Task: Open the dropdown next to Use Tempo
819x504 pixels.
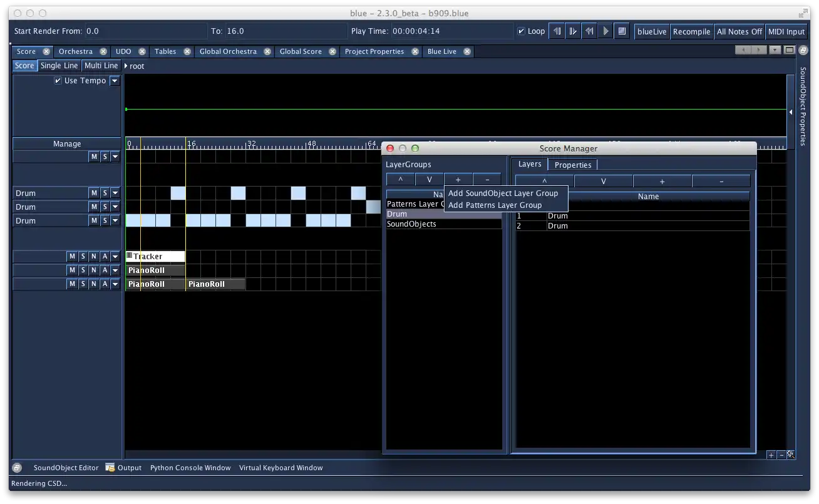Action: (115, 81)
